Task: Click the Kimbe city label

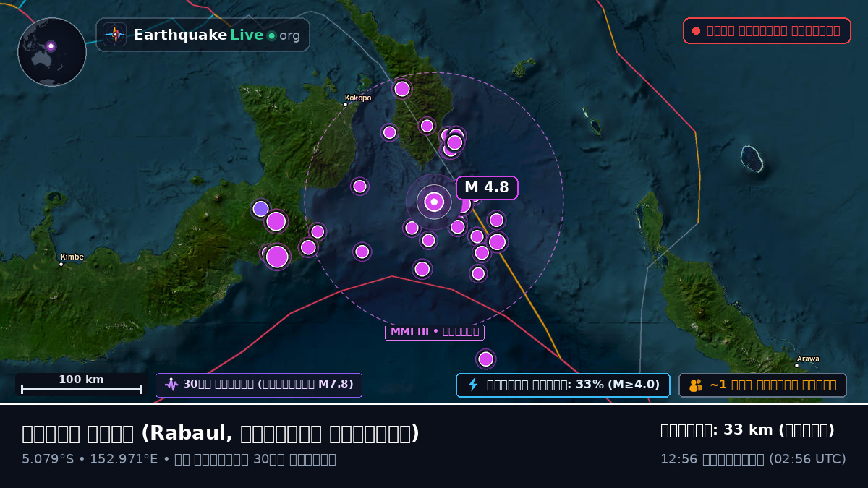Action: pos(72,257)
